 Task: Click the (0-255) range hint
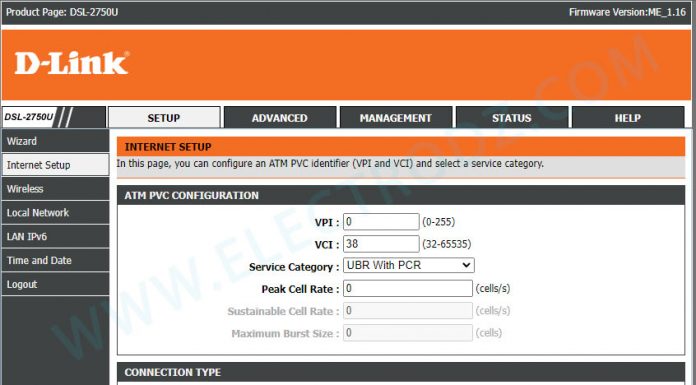point(439,222)
